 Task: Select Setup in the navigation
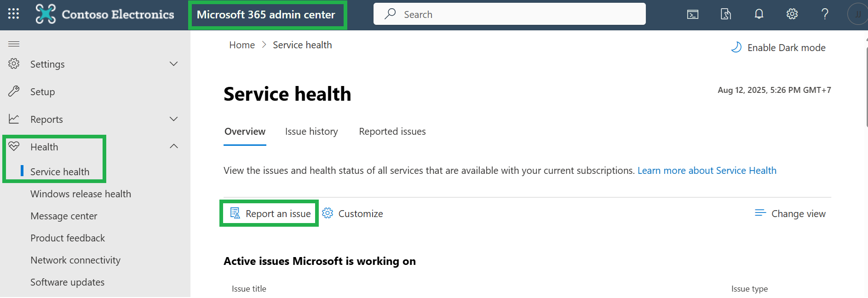click(x=42, y=92)
